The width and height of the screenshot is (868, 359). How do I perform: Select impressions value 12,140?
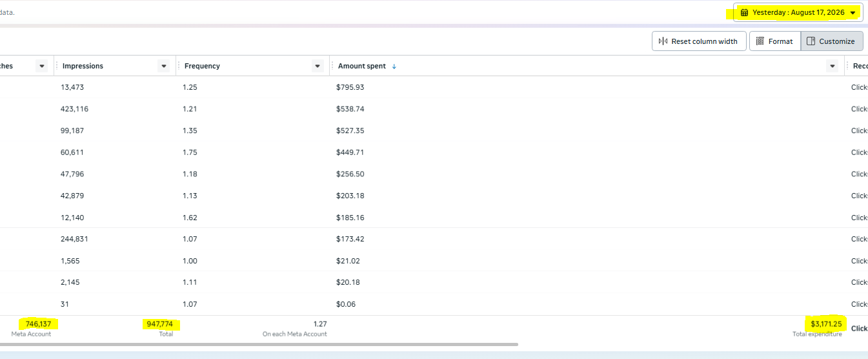72,218
